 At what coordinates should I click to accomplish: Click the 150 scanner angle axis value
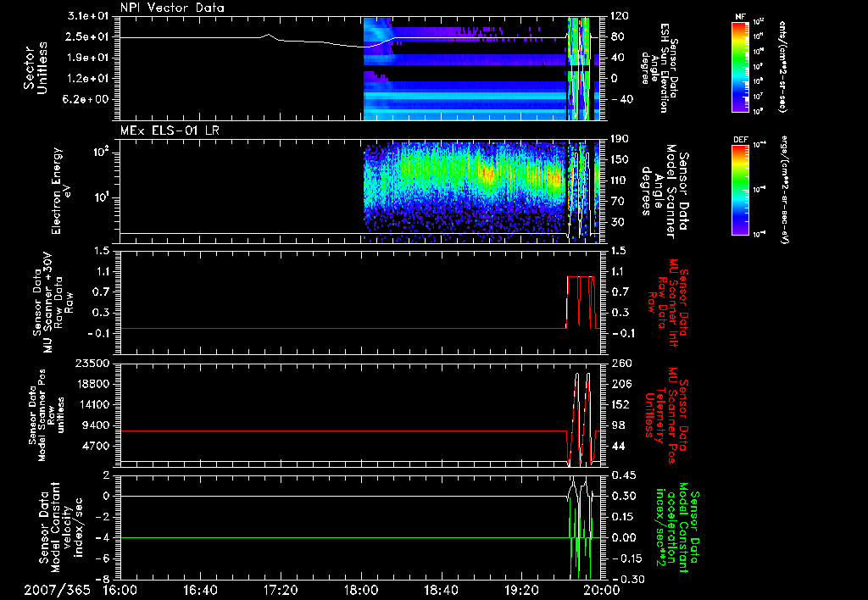click(x=620, y=159)
